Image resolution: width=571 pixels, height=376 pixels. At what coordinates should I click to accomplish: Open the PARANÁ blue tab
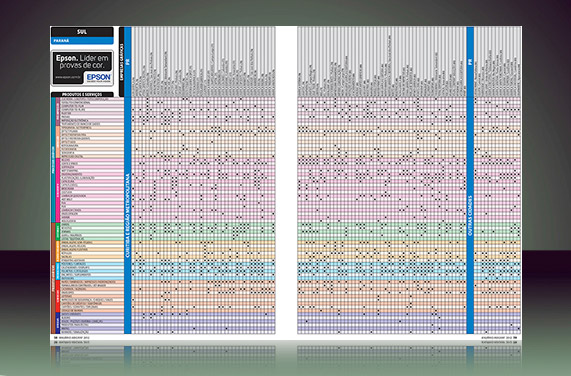tap(82, 41)
